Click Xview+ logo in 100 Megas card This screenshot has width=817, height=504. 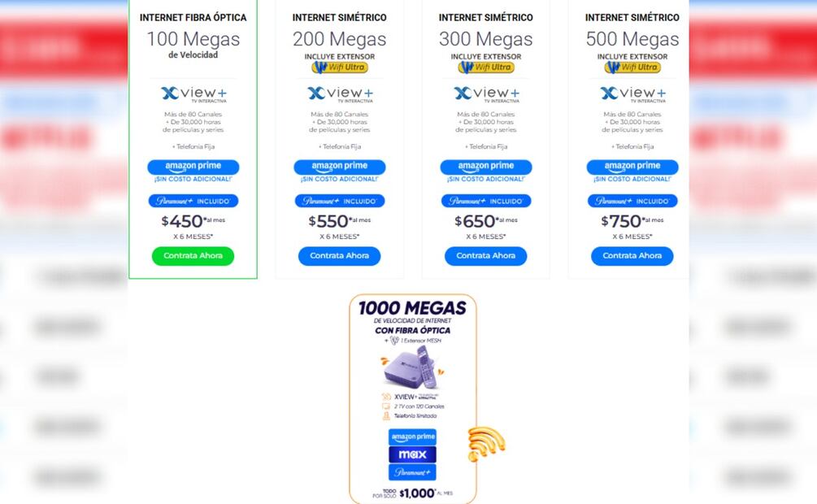click(x=193, y=93)
